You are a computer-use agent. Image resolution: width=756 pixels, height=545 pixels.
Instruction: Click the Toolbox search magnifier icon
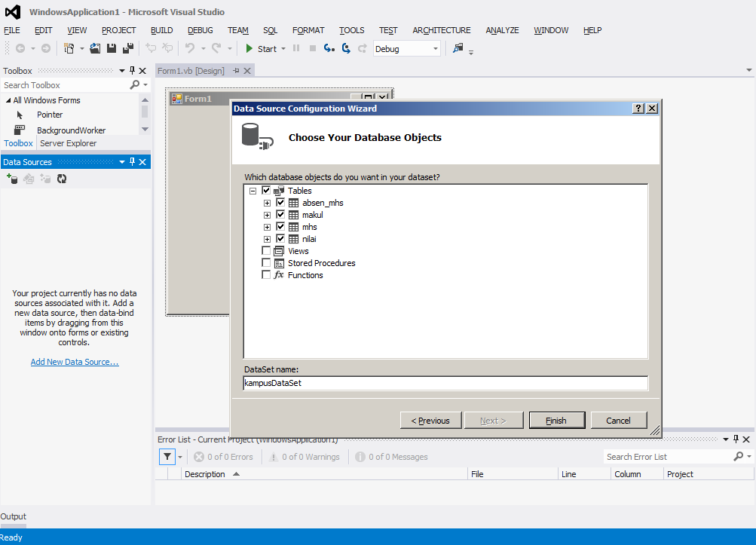click(134, 85)
